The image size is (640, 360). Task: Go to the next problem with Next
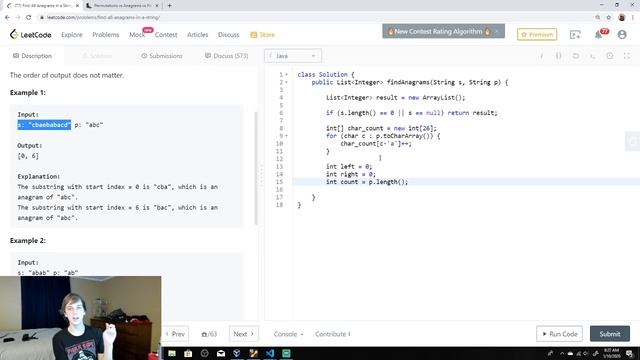[x=244, y=334]
